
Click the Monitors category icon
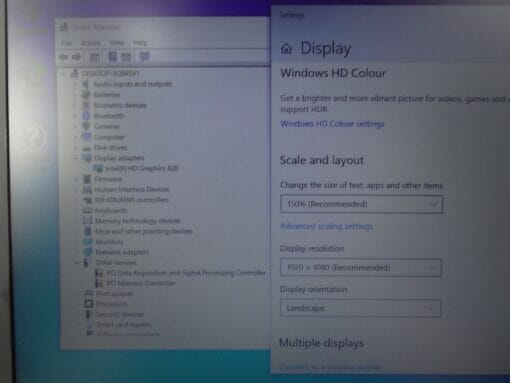pos(88,241)
